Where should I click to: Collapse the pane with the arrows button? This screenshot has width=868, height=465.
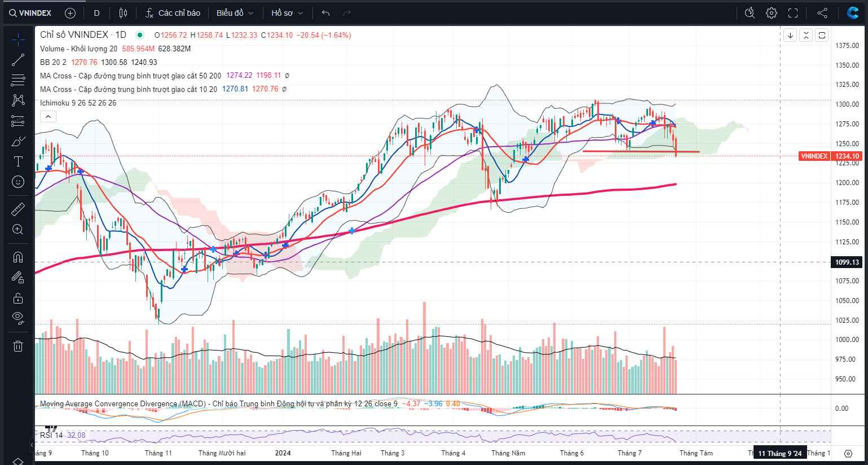pyautogui.click(x=806, y=35)
